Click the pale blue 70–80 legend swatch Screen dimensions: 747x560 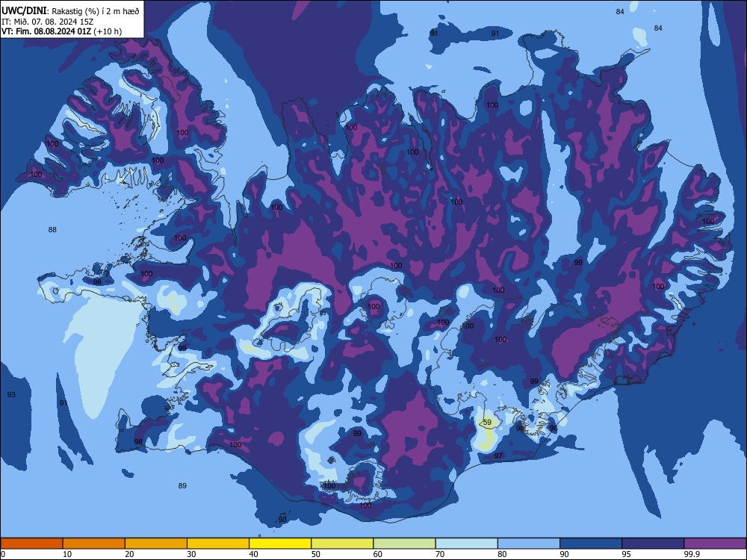(466, 544)
